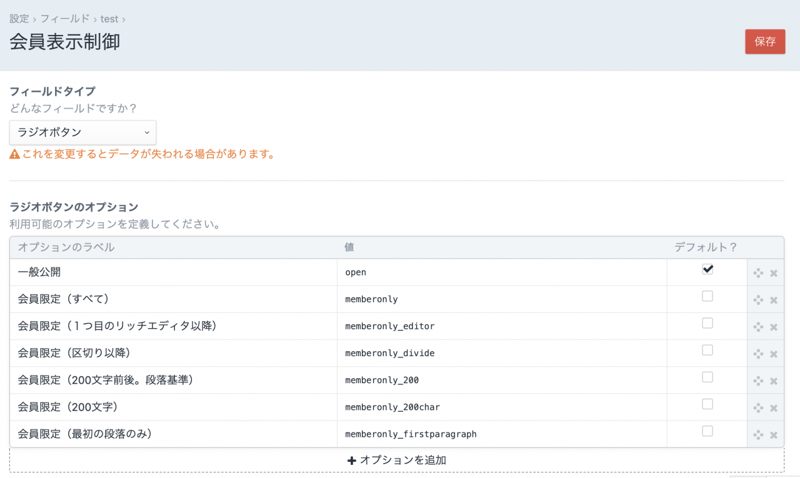The width and height of the screenshot is (800, 478).
Task: Open the フィールドタイプ dropdown
Action: pos(83,132)
